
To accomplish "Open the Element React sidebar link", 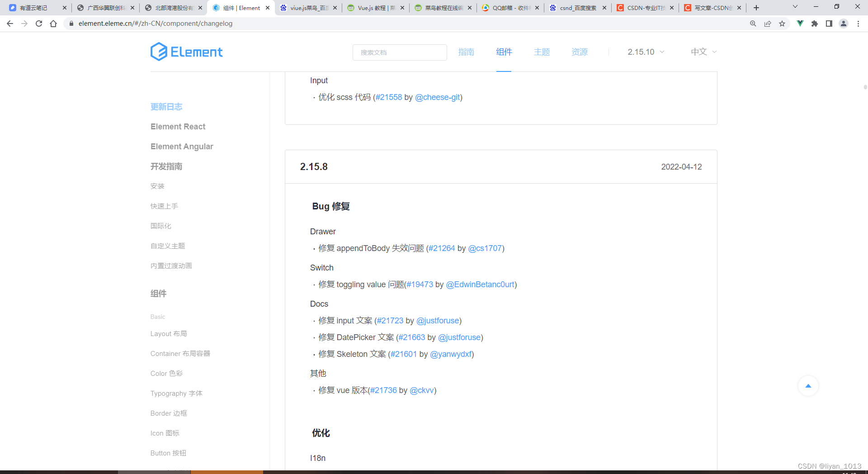I will (x=178, y=126).
